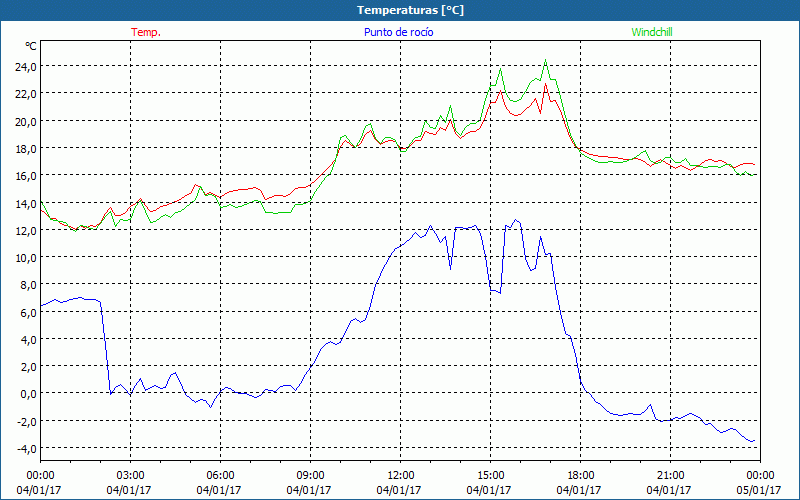Click the '04/01/17' date under 18:00
Image resolution: width=800 pixels, height=500 pixels.
(x=579, y=490)
